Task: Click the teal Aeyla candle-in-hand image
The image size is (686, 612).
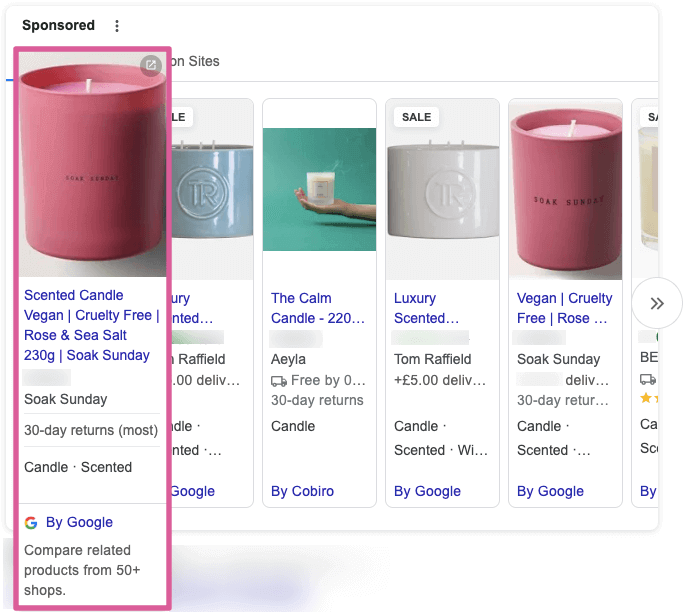Action: (x=319, y=189)
